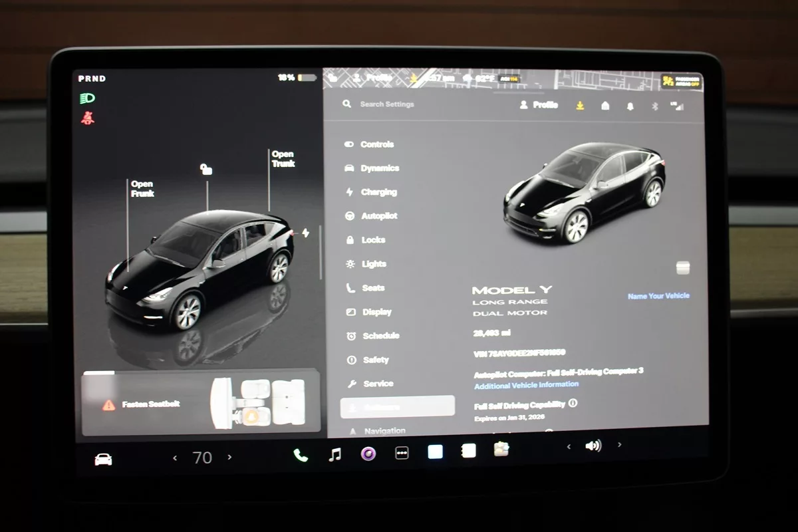The height and width of the screenshot is (532, 798).
Task: Raise volume with right chevron
Action: [x=620, y=445]
